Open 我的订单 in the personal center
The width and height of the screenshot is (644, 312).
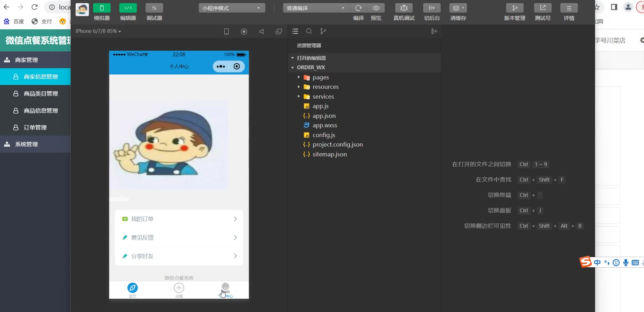click(179, 219)
